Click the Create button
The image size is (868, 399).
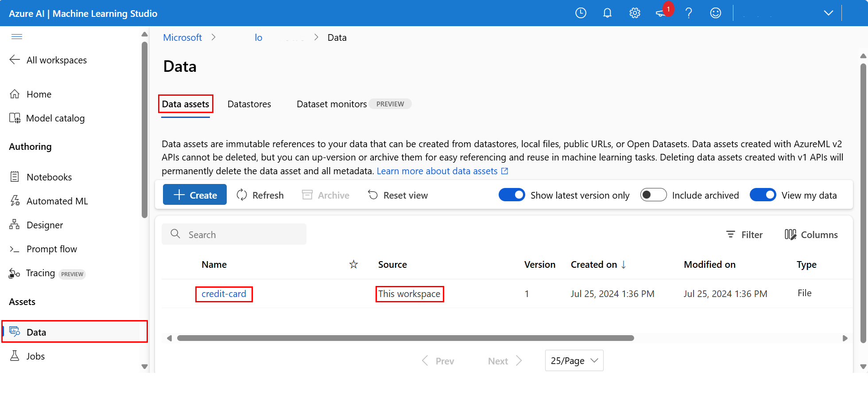coord(195,195)
